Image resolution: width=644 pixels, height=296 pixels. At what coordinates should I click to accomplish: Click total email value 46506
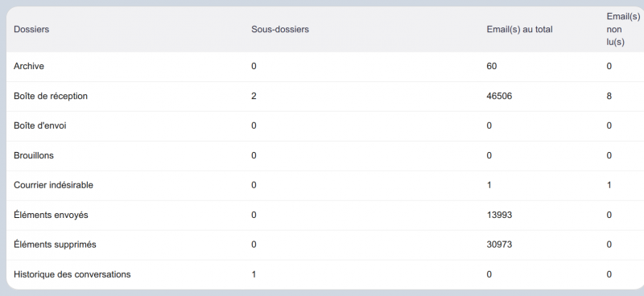(499, 96)
